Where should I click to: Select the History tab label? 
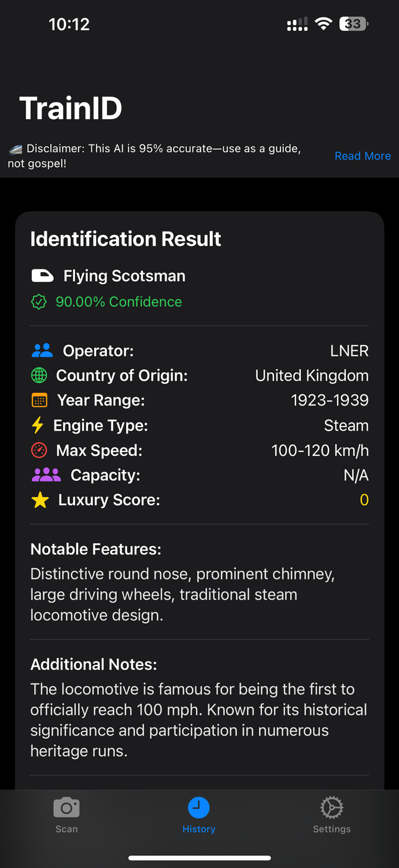[x=199, y=829]
